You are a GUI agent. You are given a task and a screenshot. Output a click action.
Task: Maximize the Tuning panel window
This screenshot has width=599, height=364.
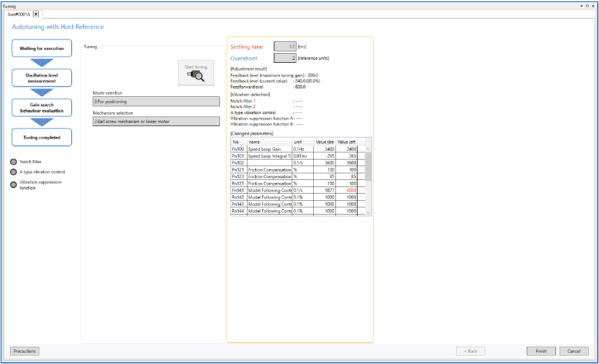(x=586, y=5)
